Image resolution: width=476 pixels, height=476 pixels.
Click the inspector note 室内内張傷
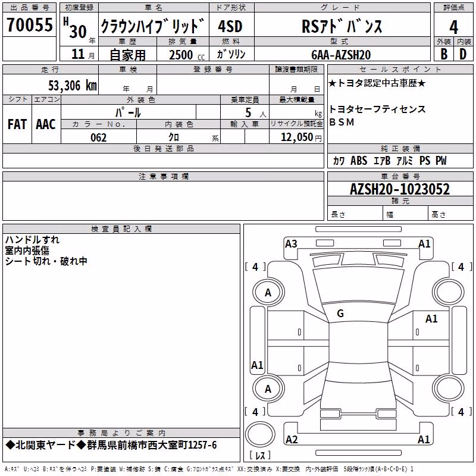point(27,250)
